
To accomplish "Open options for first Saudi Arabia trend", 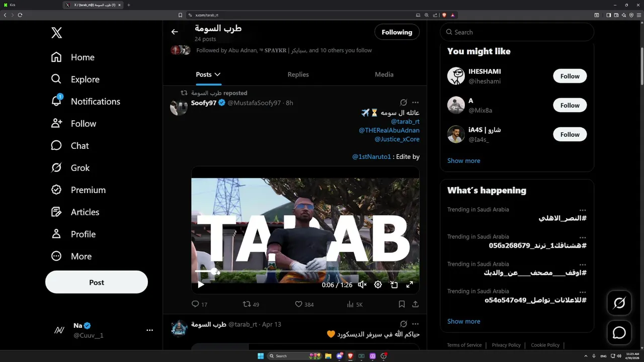I will coord(583,210).
